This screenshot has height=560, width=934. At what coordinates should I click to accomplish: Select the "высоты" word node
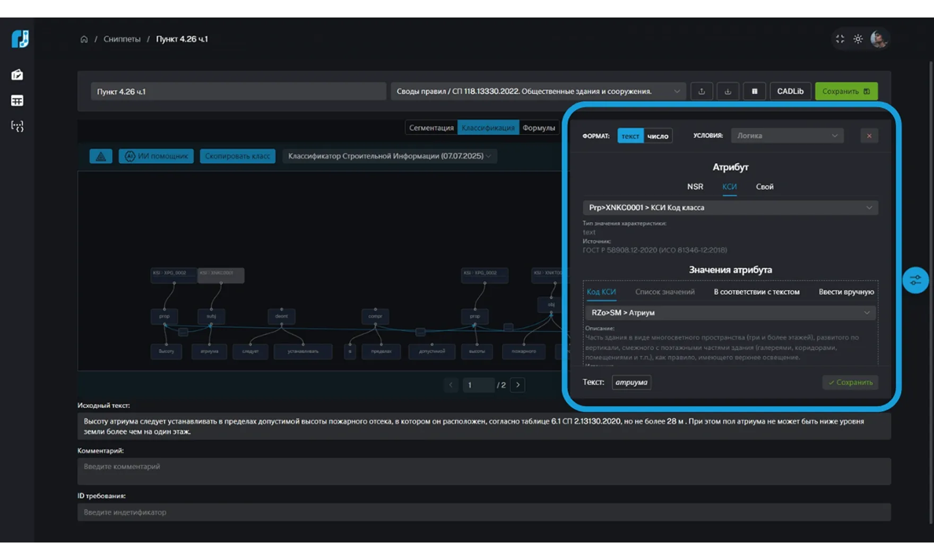point(477,352)
